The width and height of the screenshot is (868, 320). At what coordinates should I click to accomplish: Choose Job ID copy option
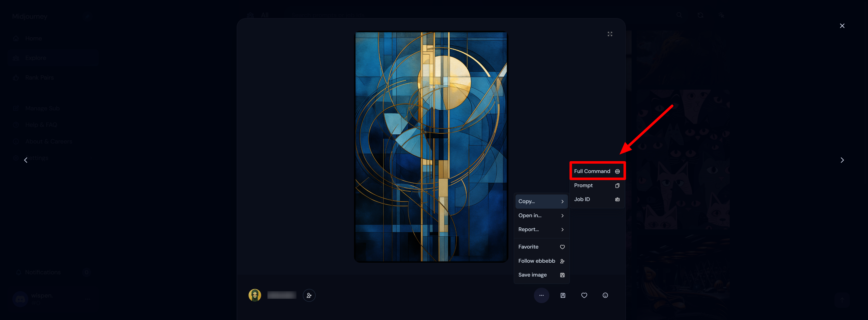597,199
